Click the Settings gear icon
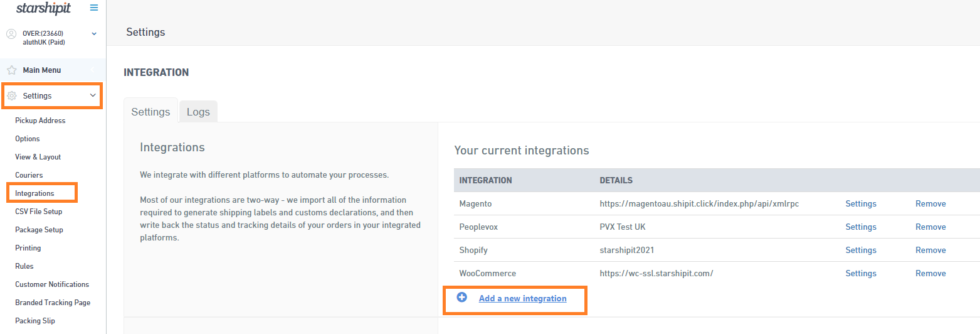Viewport: 980px width, 334px height. [x=11, y=96]
